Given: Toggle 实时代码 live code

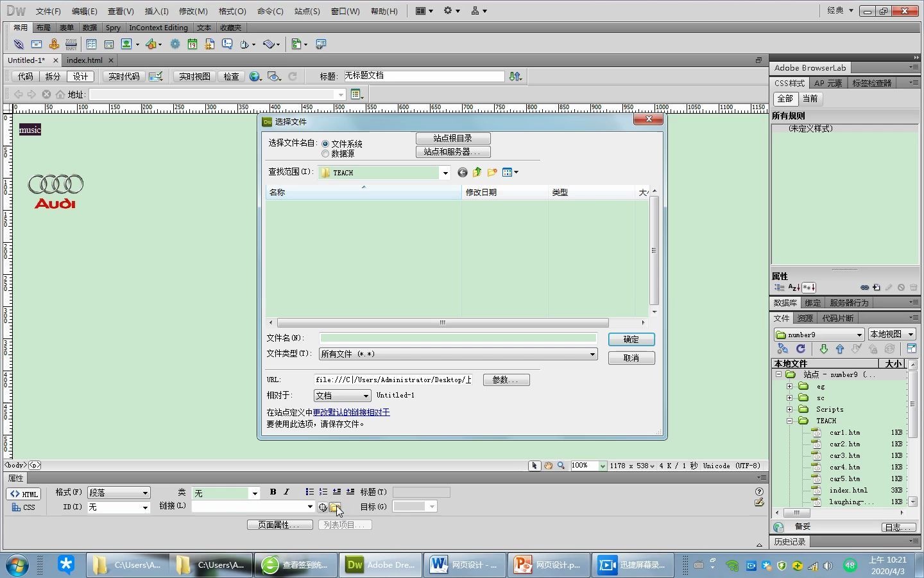Looking at the screenshot, I should (124, 76).
